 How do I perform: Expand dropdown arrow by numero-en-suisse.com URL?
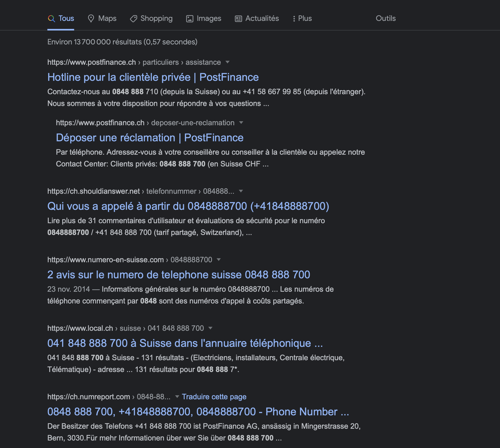click(x=219, y=260)
